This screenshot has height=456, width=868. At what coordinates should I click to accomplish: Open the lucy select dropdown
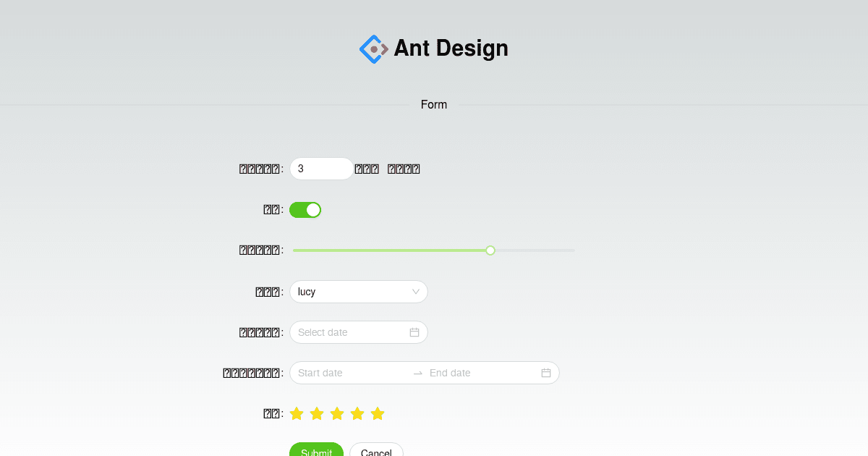pyautogui.click(x=359, y=292)
